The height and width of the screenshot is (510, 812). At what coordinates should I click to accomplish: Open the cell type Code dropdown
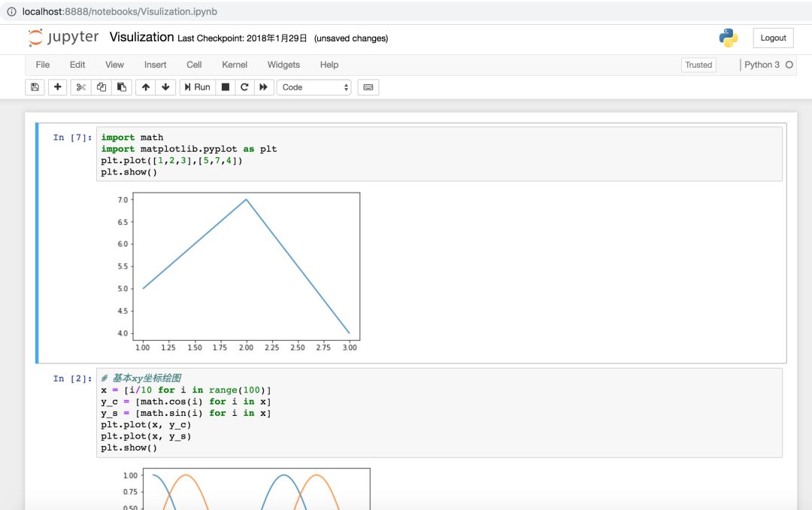click(314, 87)
